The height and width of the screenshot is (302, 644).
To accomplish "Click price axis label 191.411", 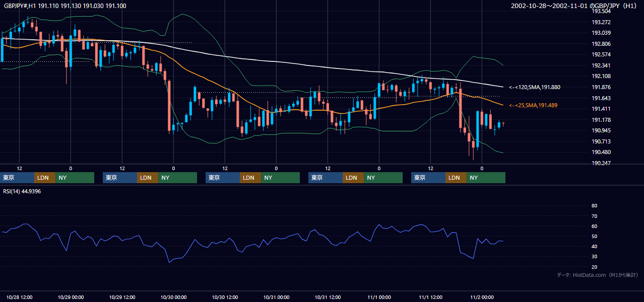I will (x=601, y=109).
